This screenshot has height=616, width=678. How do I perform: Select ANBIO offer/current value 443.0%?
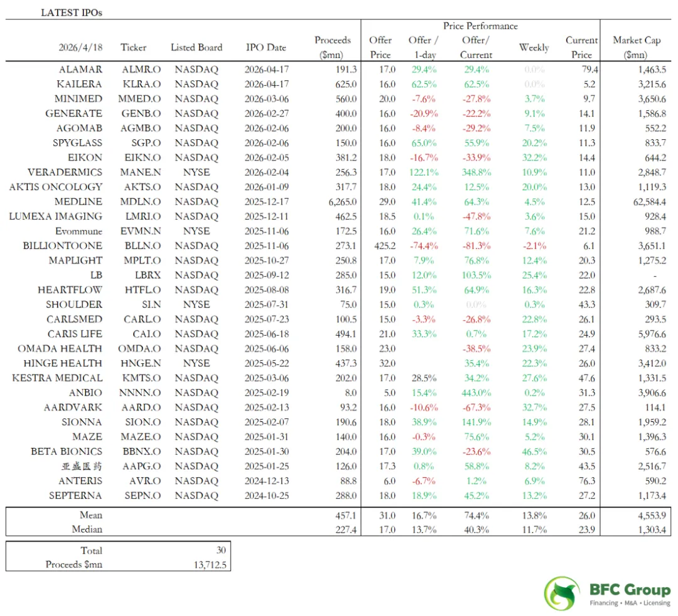476,393
